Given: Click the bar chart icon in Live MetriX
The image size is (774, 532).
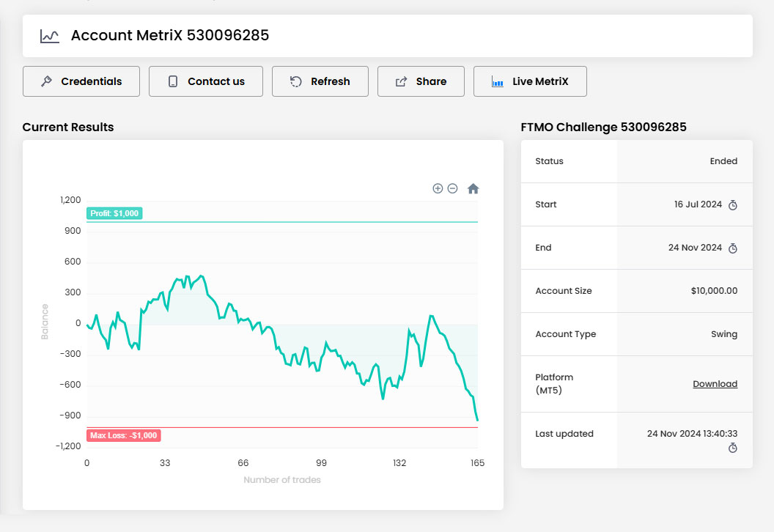Looking at the screenshot, I should (x=498, y=82).
